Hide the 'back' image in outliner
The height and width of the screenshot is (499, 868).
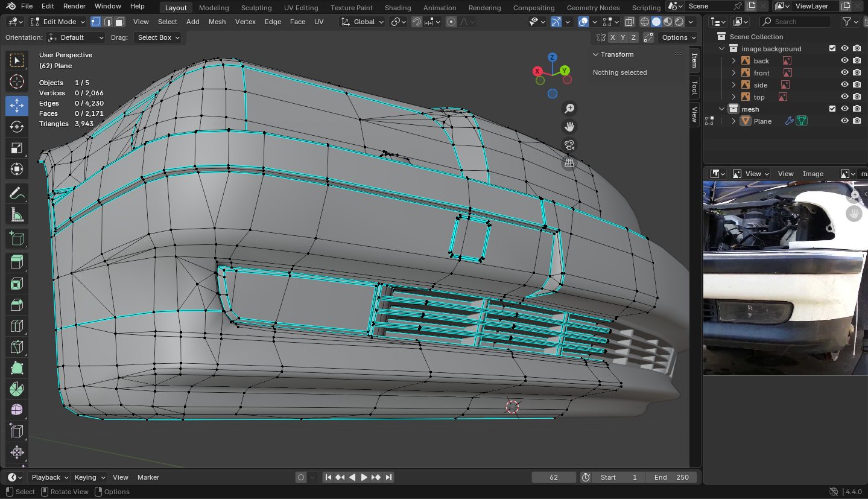click(x=844, y=61)
